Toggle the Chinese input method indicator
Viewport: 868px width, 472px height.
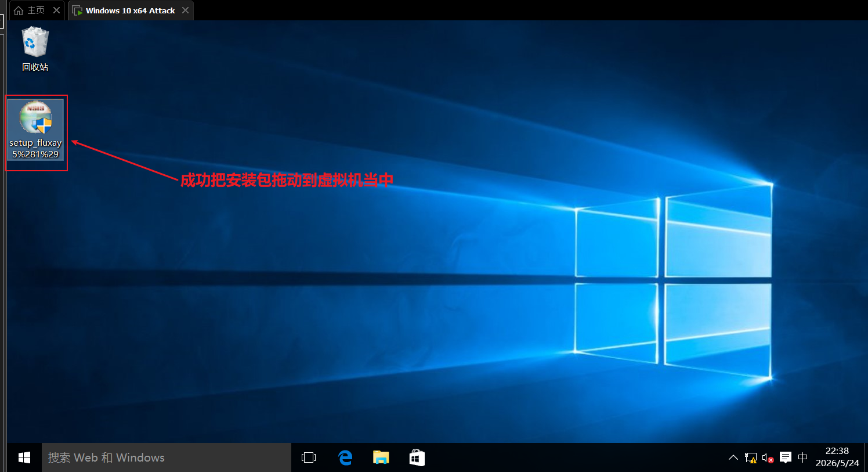pos(802,457)
